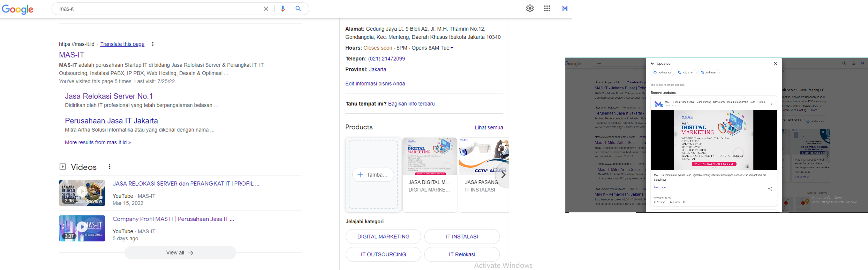Open Jasa Relokasi Server No.1 sitelink
The height and width of the screenshot is (270, 868).
[109, 96]
